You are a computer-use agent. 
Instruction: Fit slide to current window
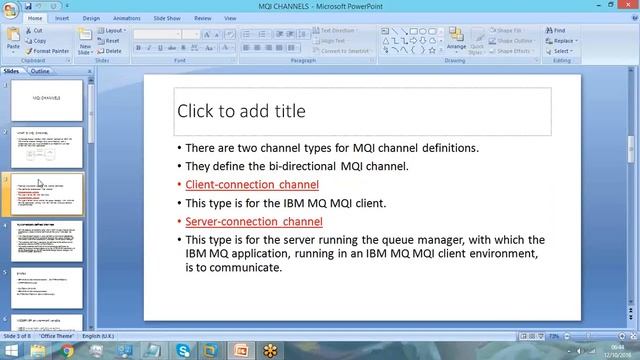coord(633,336)
